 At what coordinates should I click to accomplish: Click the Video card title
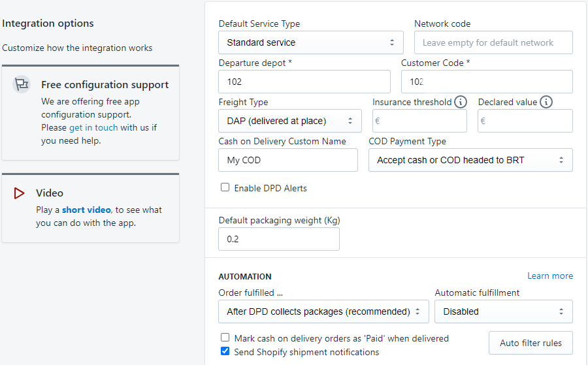50,193
